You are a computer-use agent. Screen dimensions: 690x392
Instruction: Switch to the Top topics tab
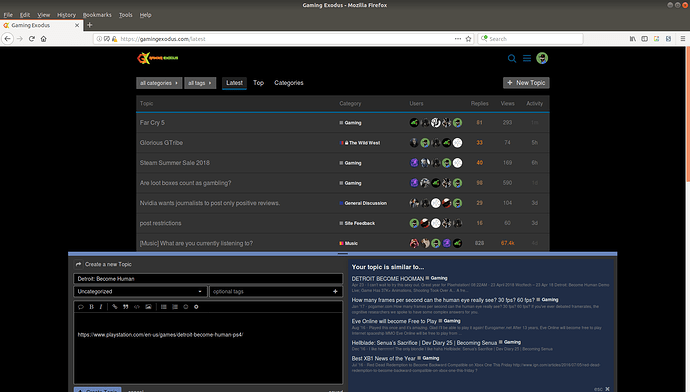[x=258, y=83]
